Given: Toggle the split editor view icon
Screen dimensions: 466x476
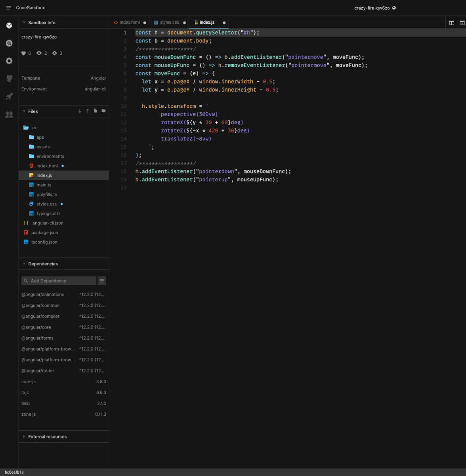Looking at the screenshot, I should click(451, 23).
